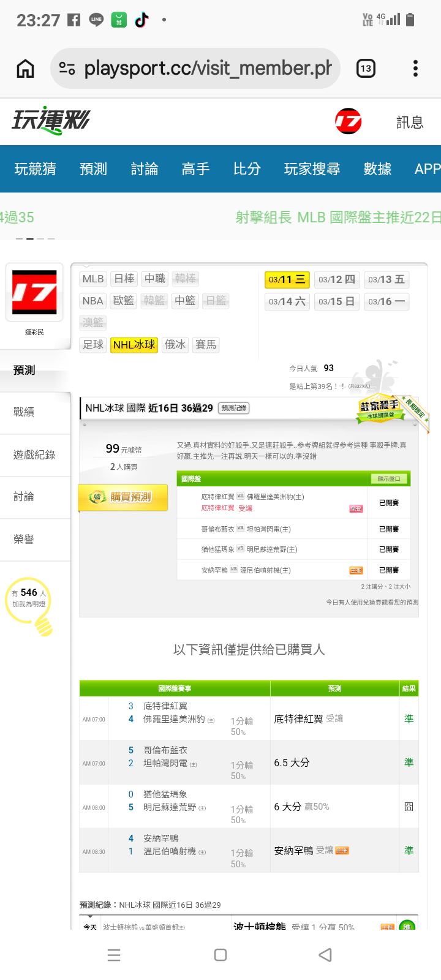Select the NBA league filter
Screen dimensions: 441x980
click(x=93, y=301)
